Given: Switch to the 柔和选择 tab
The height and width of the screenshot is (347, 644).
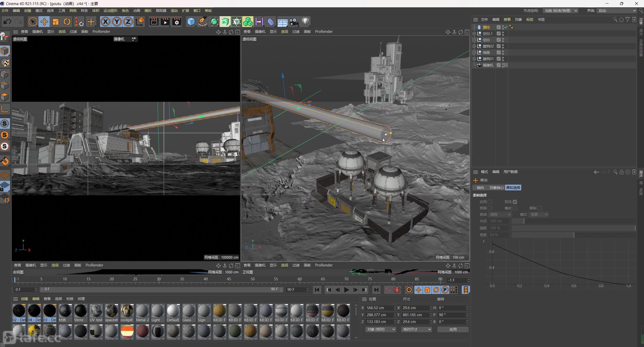Looking at the screenshot, I should pyautogui.click(x=513, y=188).
